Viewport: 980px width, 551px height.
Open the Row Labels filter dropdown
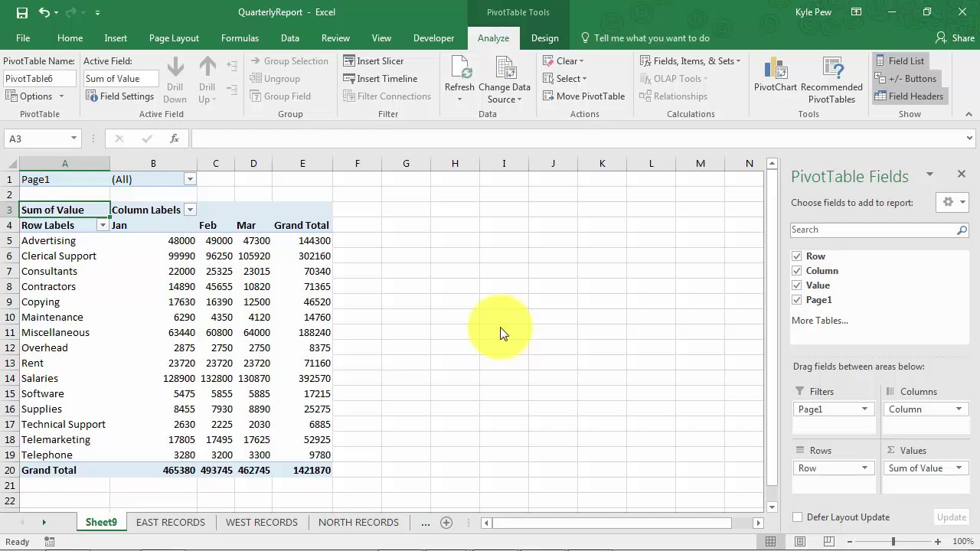click(x=103, y=225)
